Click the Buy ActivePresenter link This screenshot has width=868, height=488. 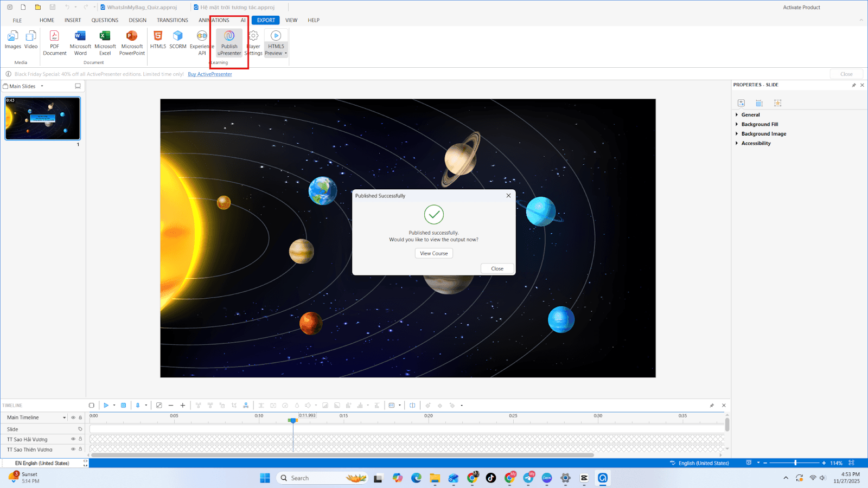point(210,74)
